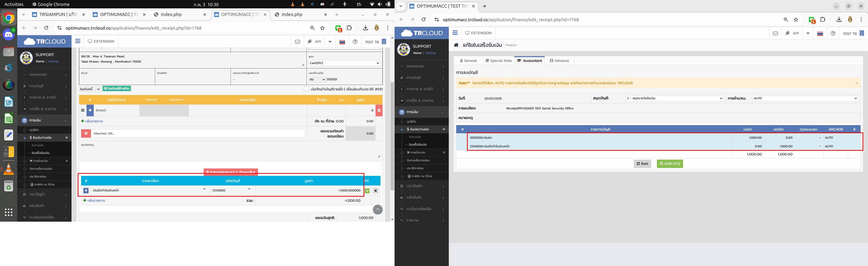Switch to TRSIAMPUN browser tab

58,15
